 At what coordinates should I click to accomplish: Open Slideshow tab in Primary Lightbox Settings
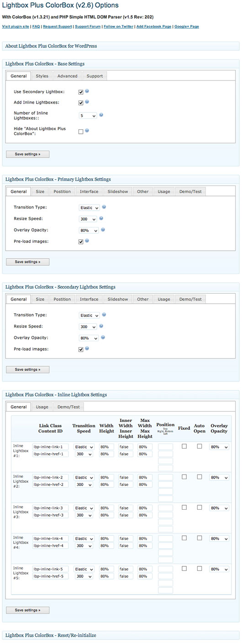click(x=118, y=191)
